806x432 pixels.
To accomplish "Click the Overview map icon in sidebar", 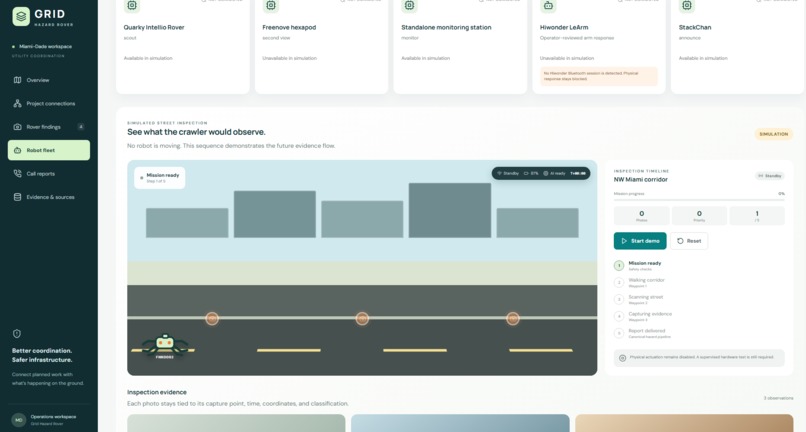I will pyautogui.click(x=17, y=80).
